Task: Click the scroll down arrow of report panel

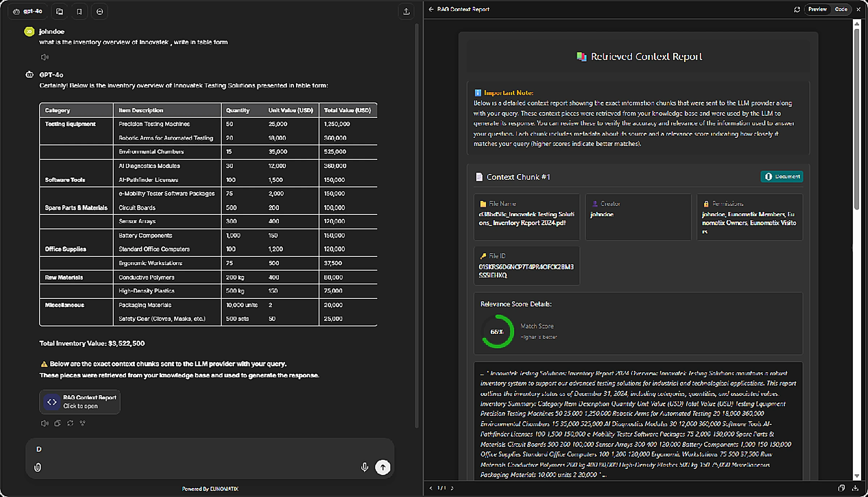Action: [x=856, y=476]
